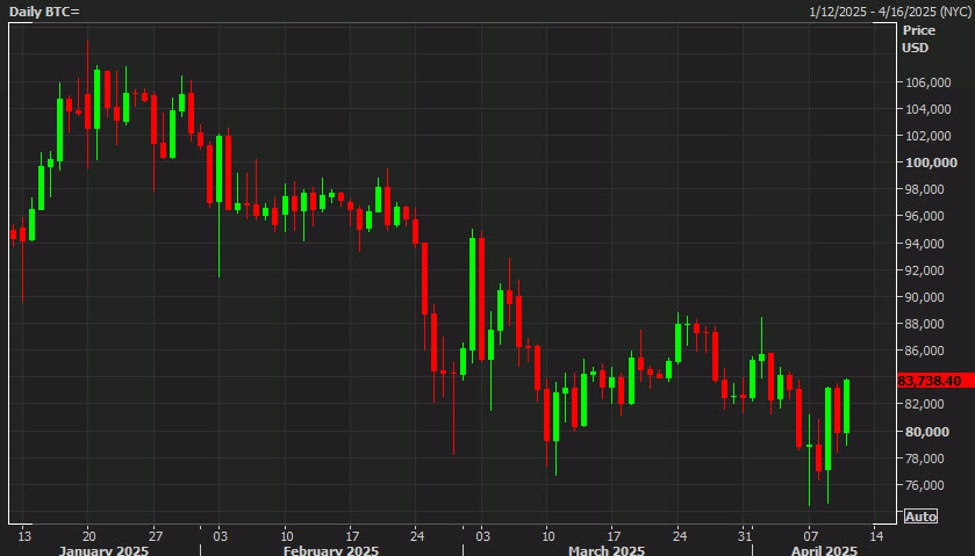Select the latest green candlestick at far right
This screenshot has height=556, width=975.
click(x=847, y=405)
